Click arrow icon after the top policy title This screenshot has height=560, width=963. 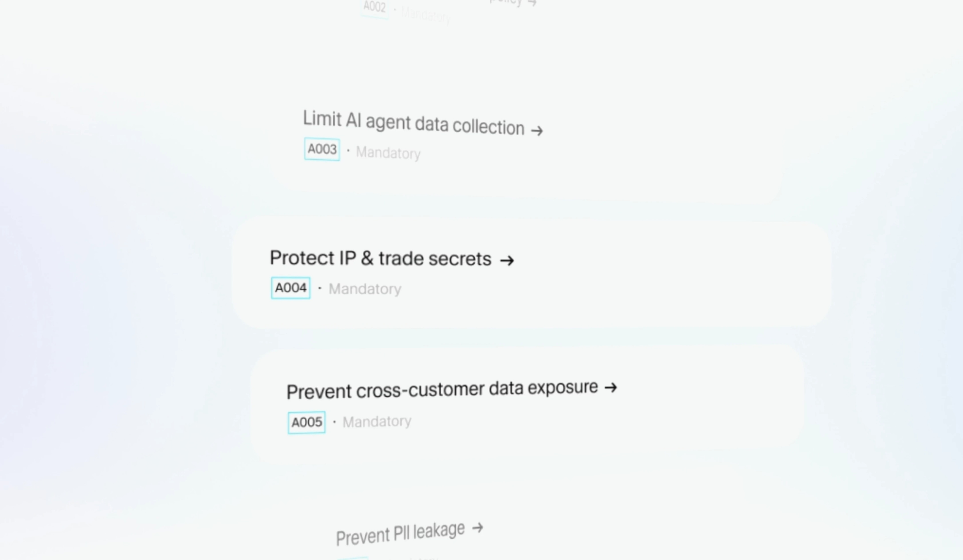click(532, 3)
